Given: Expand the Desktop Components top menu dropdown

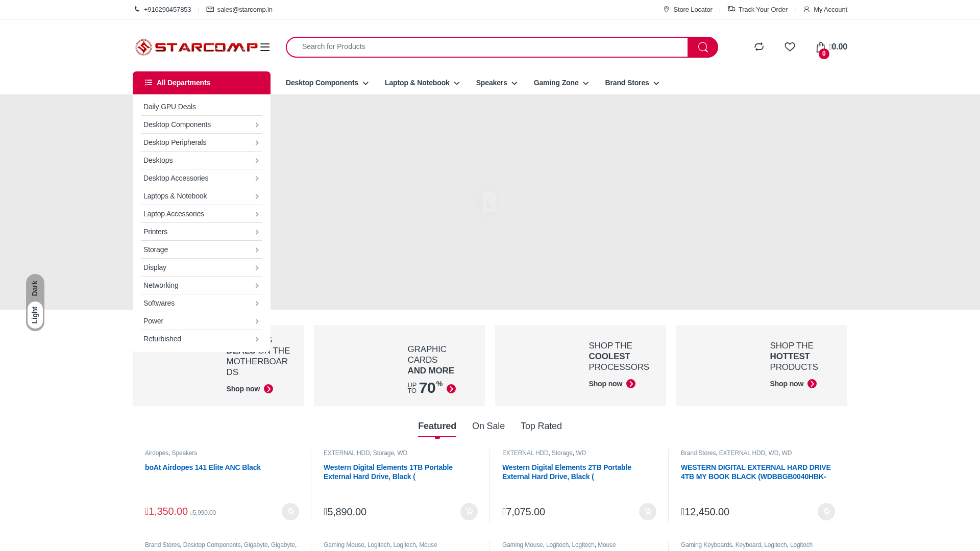Looking at the screenshot, I should pos(327,83).
